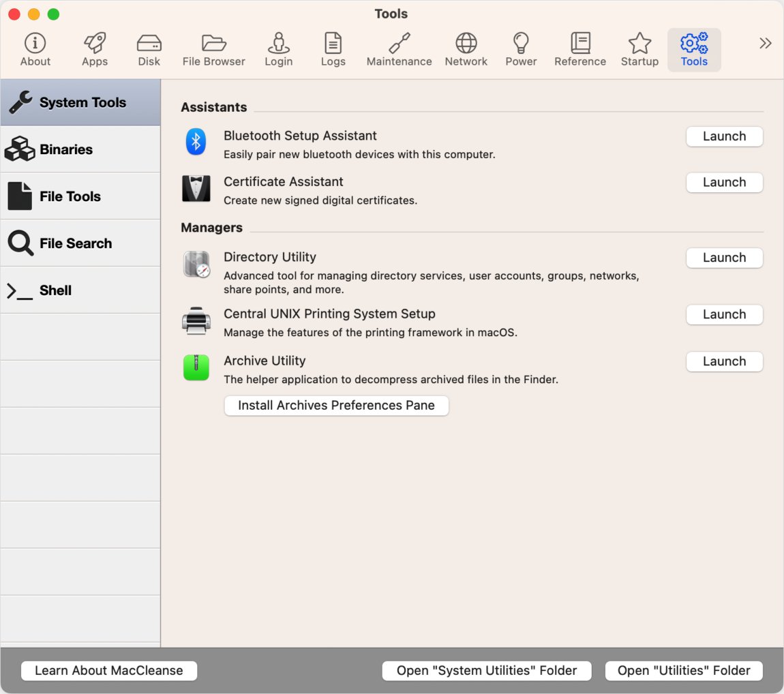Open the Network globe section

pos(466,50)
